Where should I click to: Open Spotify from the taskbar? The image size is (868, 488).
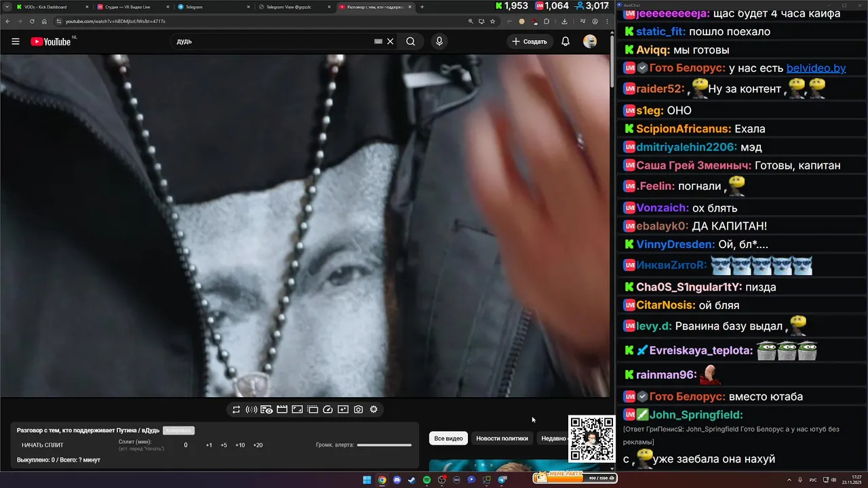[427, 480]
